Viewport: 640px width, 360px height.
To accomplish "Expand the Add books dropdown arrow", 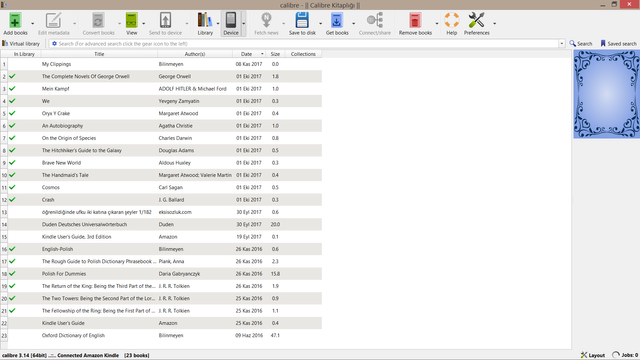I will tap(33, 24).
